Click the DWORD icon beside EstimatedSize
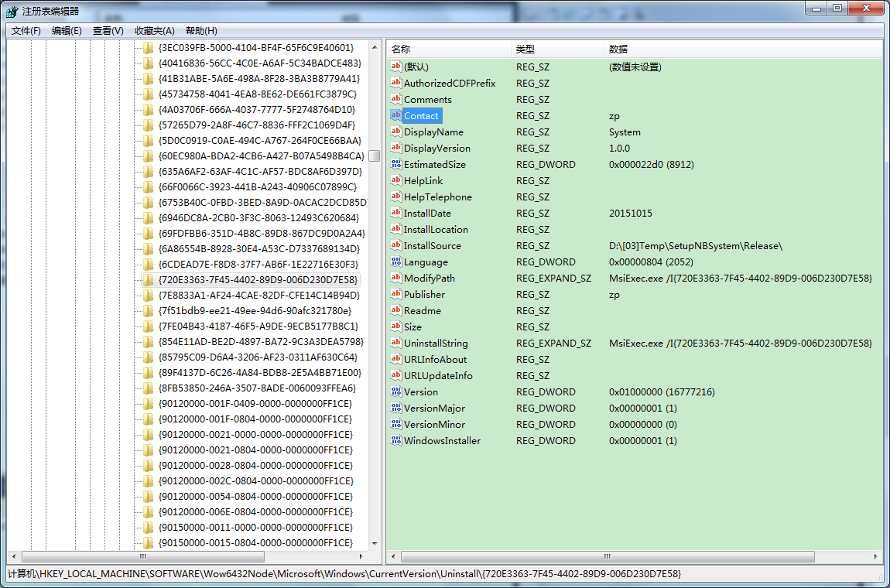 pos(396,165)
